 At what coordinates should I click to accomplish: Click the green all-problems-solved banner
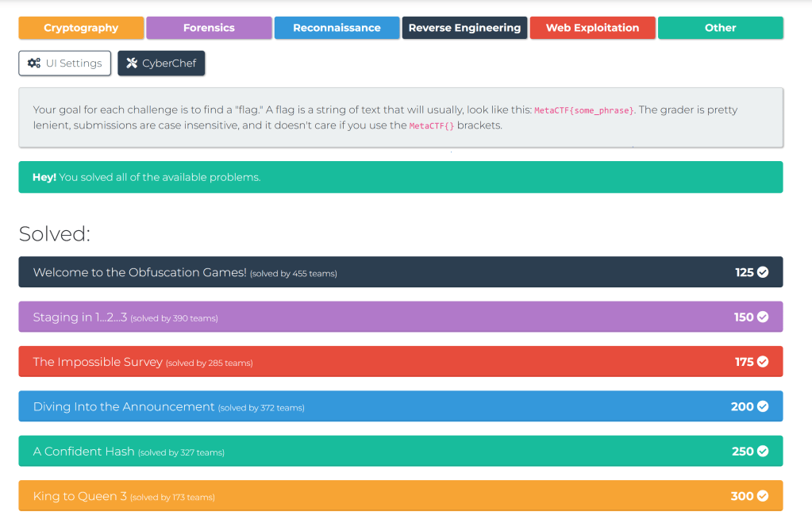pyautogui.click(x=400, y=177)
